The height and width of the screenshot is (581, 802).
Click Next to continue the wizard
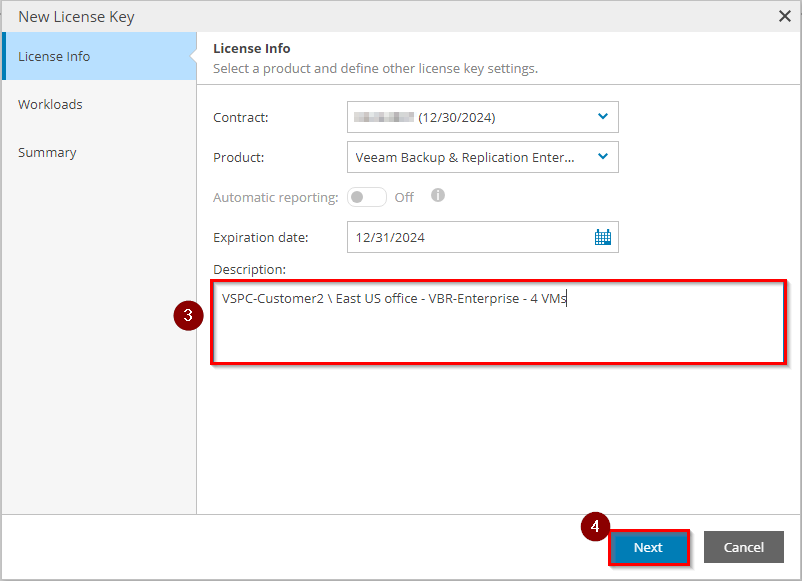coord(649,547)
